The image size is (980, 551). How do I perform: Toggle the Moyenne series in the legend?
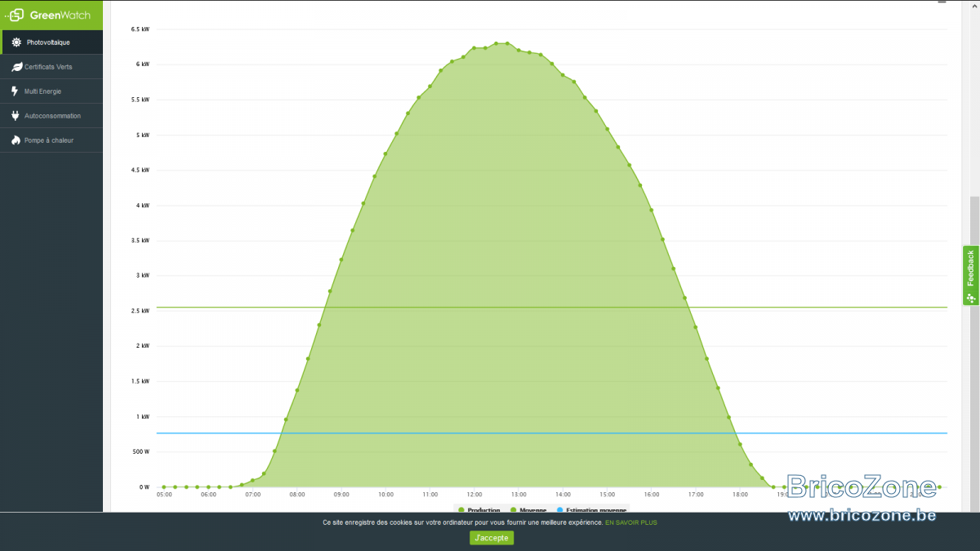(528, 509)
